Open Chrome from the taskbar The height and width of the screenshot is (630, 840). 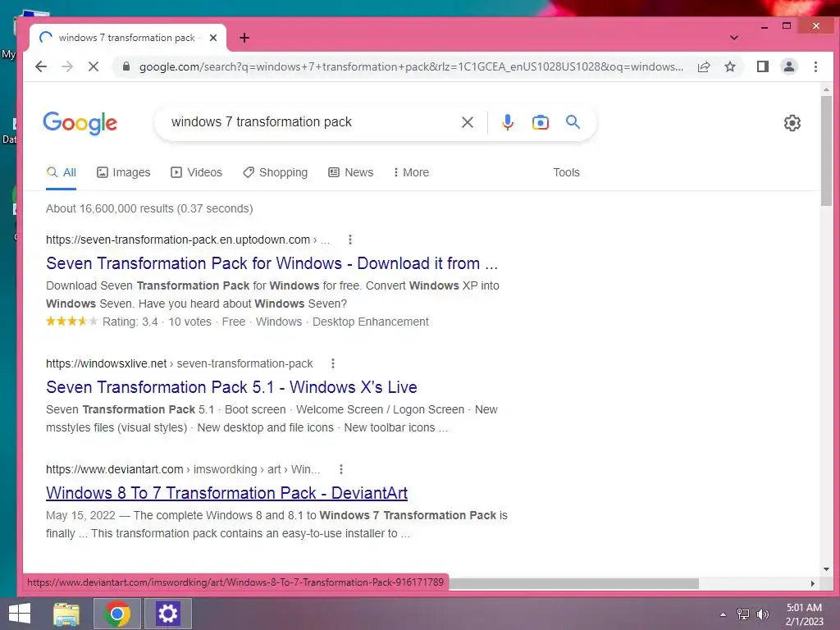(117, 614)
